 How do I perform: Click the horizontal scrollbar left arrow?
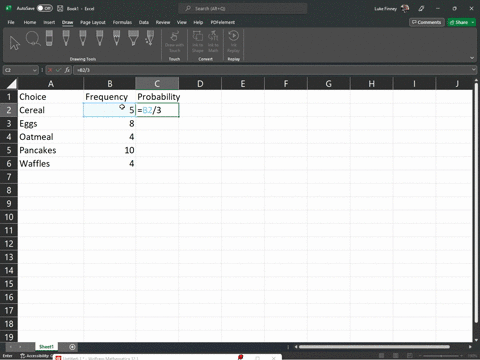tap(296, 347)
